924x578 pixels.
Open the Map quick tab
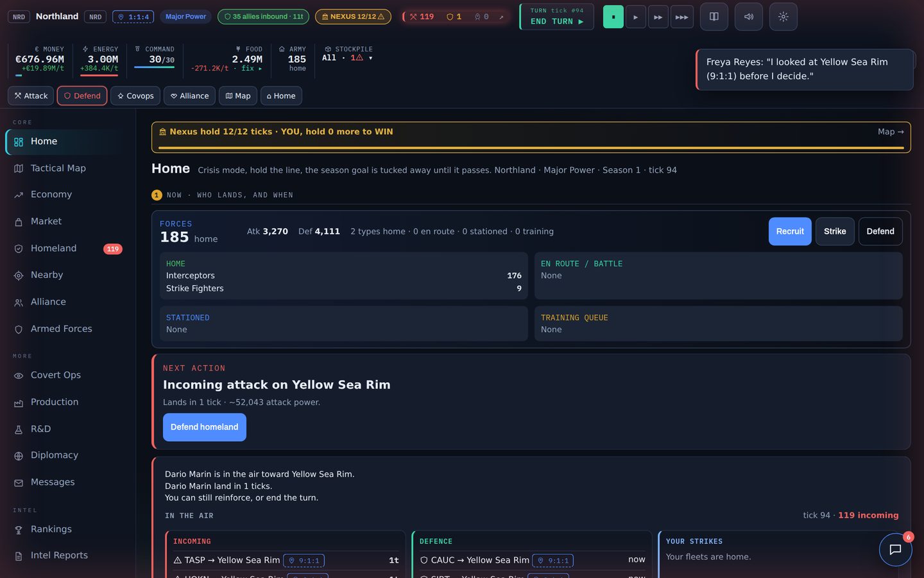coord(238,96)
